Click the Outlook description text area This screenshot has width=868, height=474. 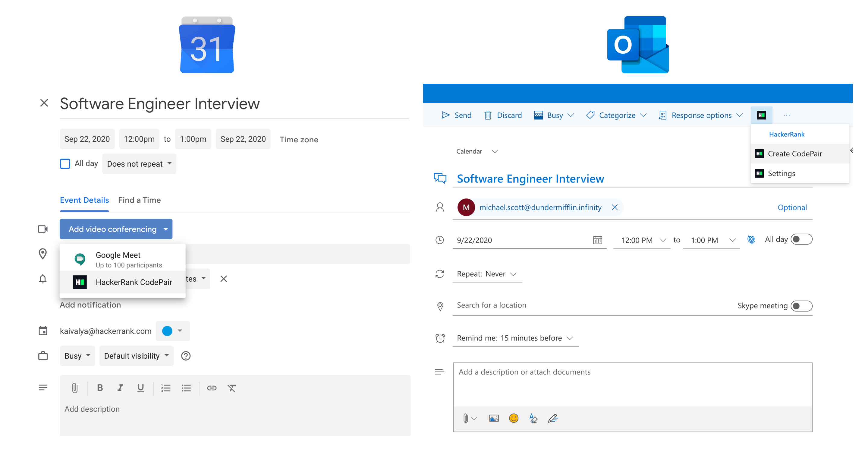(633, 385)
